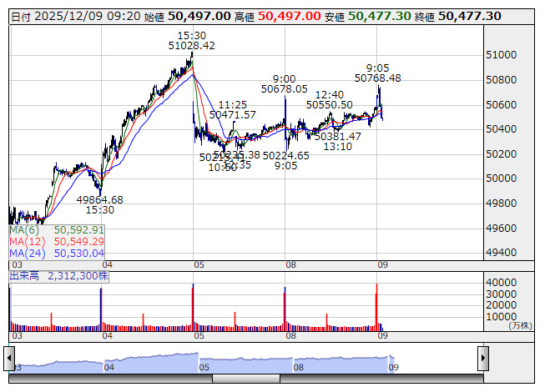
Task: Click the 49864.68 15:30 low label
Action: coord(100,205)
